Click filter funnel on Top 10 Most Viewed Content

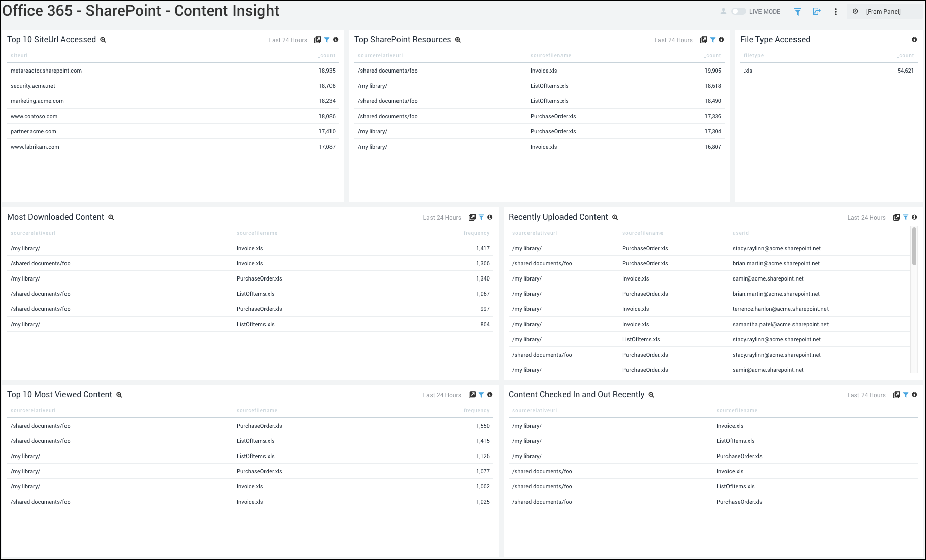click(x=481, y=394)
